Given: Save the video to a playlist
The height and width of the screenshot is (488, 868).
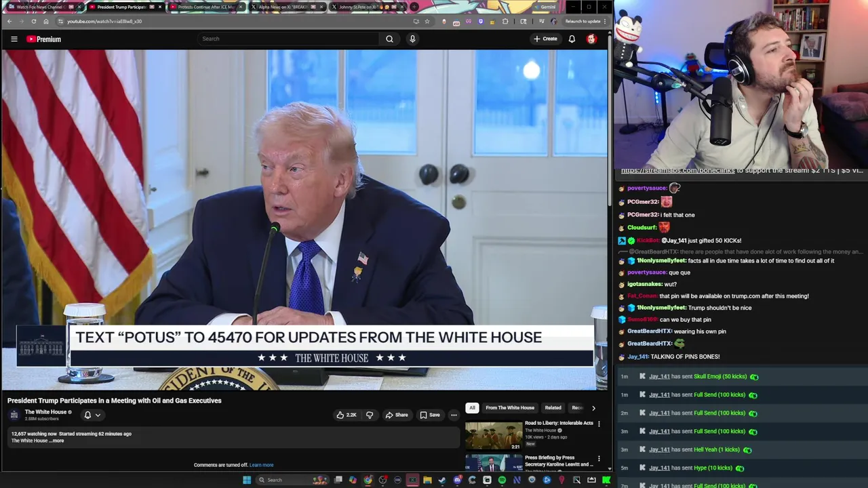Looking at the screenshot, I should tap(430, 415).
